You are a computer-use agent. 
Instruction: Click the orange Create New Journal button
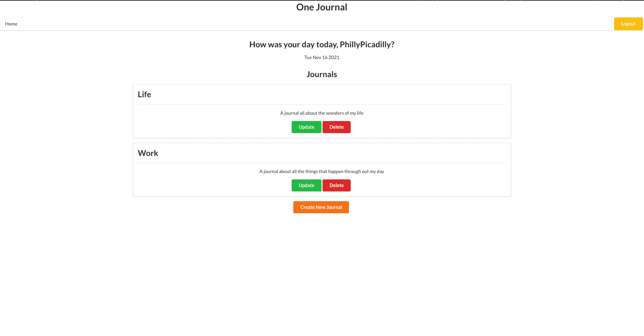pos(321,207)
